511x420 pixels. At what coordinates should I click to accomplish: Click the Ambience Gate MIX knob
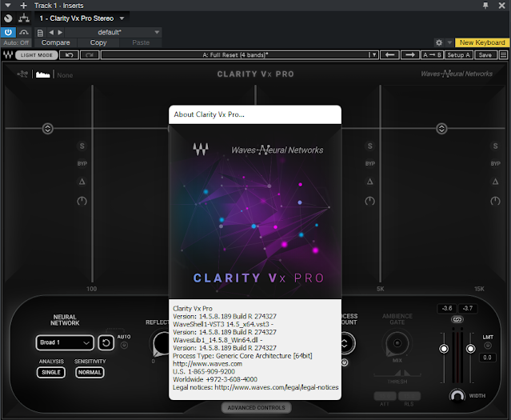(x=397, y=343)
